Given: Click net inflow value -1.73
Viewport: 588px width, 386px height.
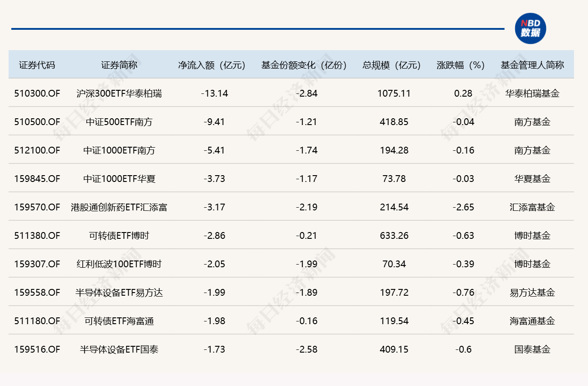Looking at the screenshot, I should click(x=214, y=349).
